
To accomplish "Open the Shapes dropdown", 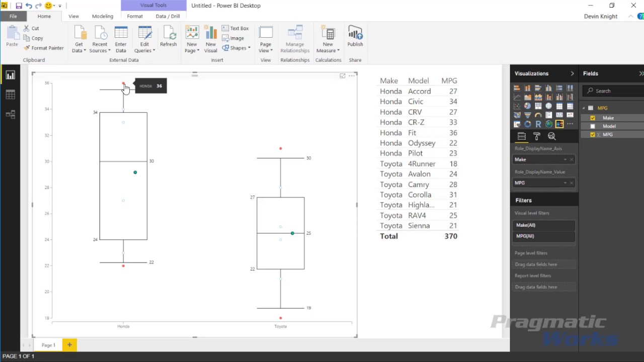I will (x=236, y=48).
